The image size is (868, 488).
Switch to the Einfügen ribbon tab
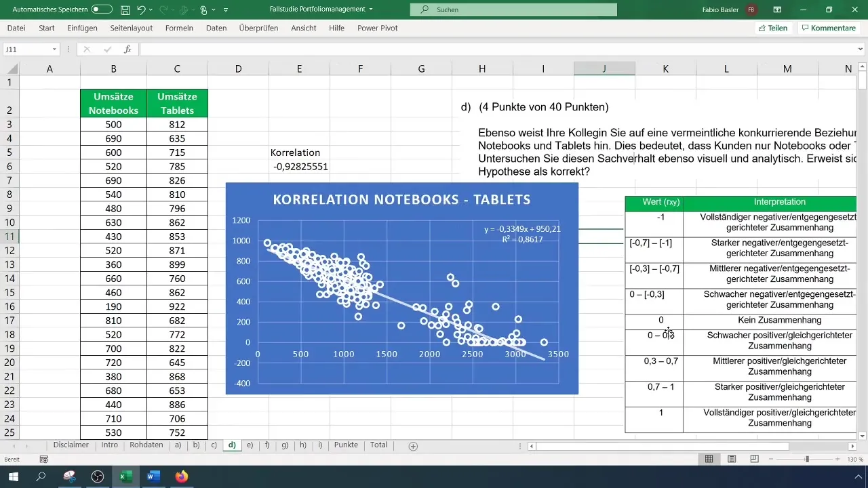83,28
